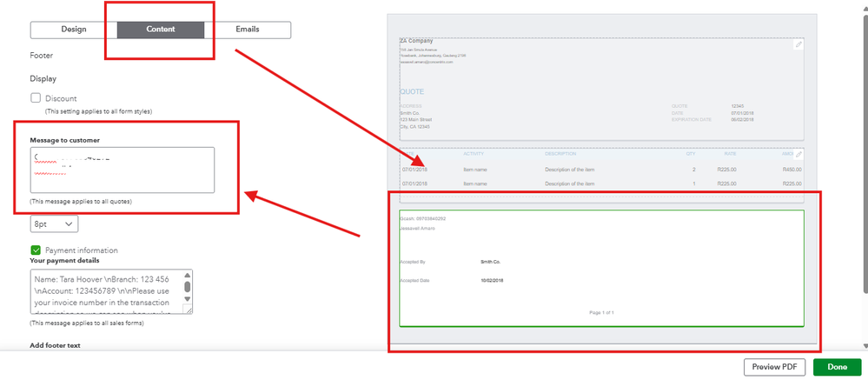Image resolution: width=868 pixels, height=380 pixels.
Task: Select the Content tab
Action: click(161, 30)
